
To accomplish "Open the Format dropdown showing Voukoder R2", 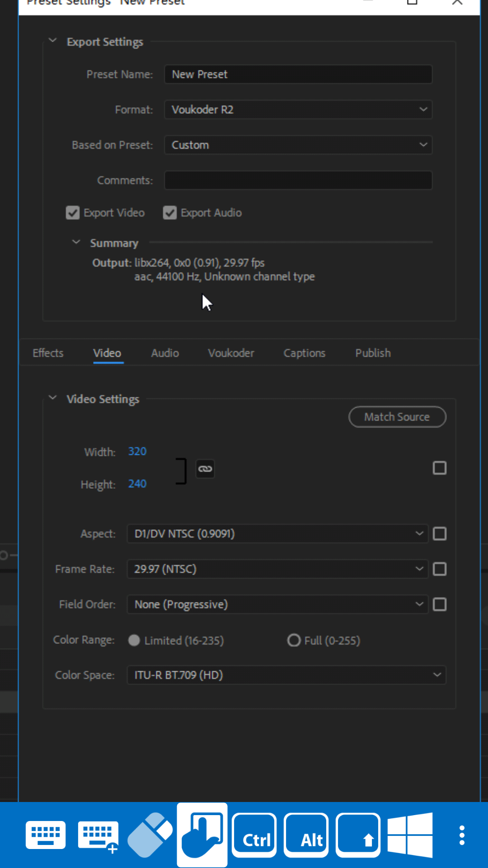I will pyautogui.click(x=298, y=110).
